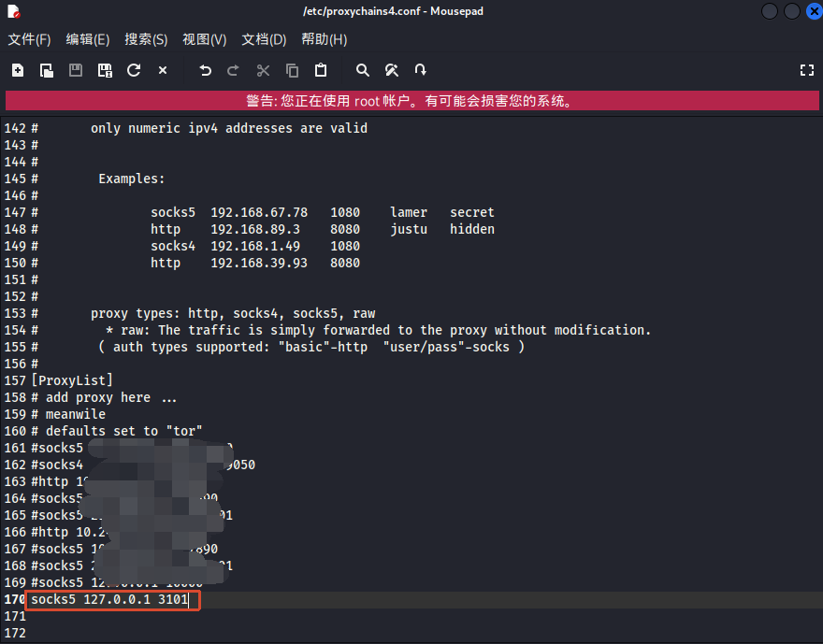Redo the last undone edit
Image resolution: width=823 pixels, height=644 pixels.
(x=233, y=70)
